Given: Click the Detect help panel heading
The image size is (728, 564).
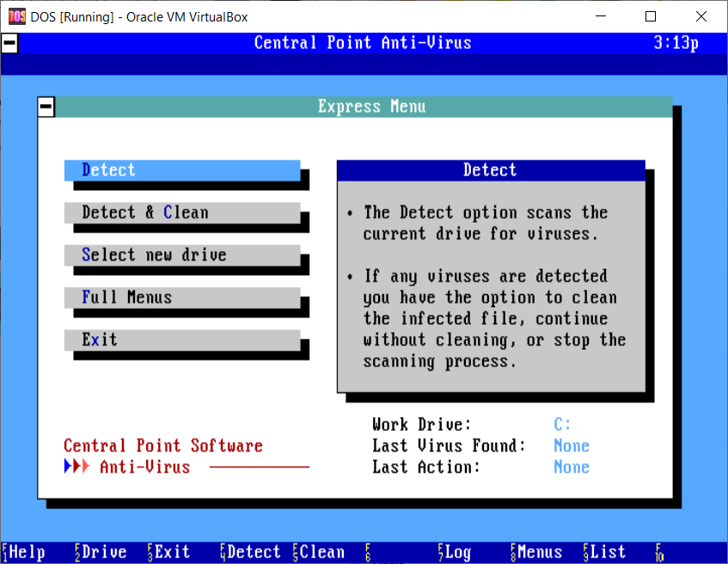Looking at the screenshot, I should [x=491, y=170].
